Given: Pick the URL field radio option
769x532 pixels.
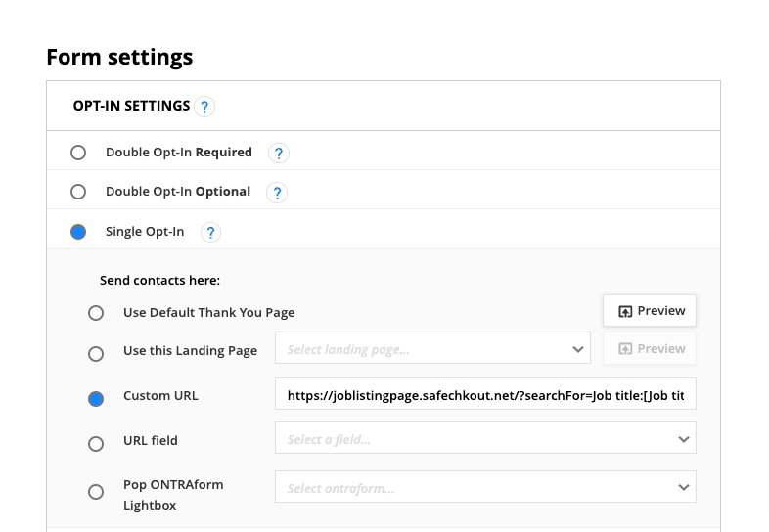Looking at the screenshot, I should click(x=96, y=444).
